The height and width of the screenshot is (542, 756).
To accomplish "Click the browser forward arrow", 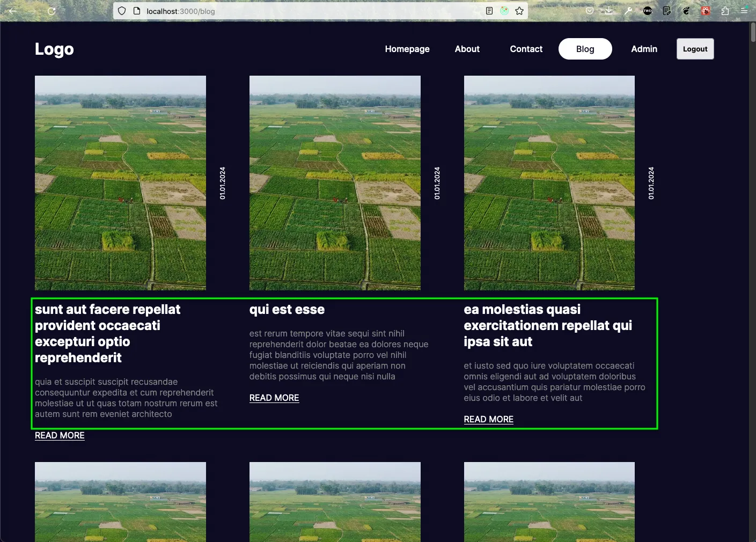I will 32,11.
